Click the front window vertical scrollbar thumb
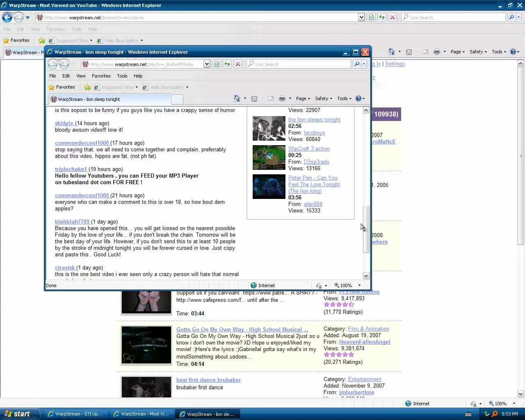525x420 pixels. coord(366,229)
